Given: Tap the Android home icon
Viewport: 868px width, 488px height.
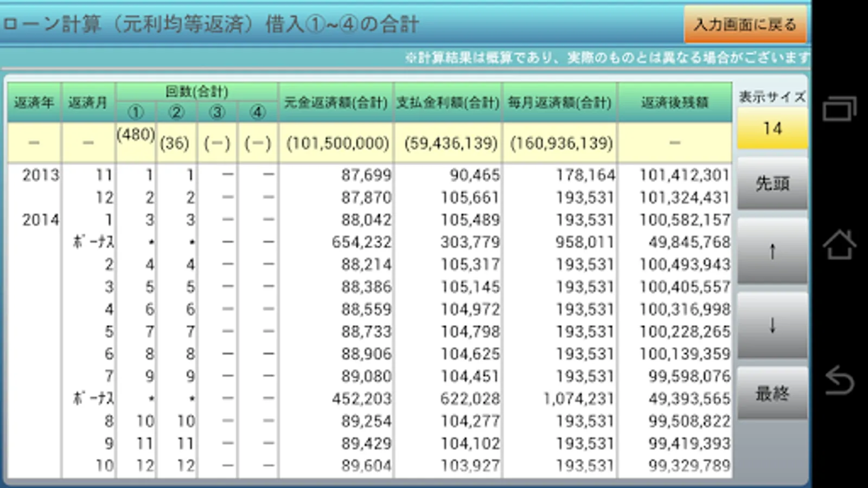Looking at the screenshot, I should pos(839,244).
